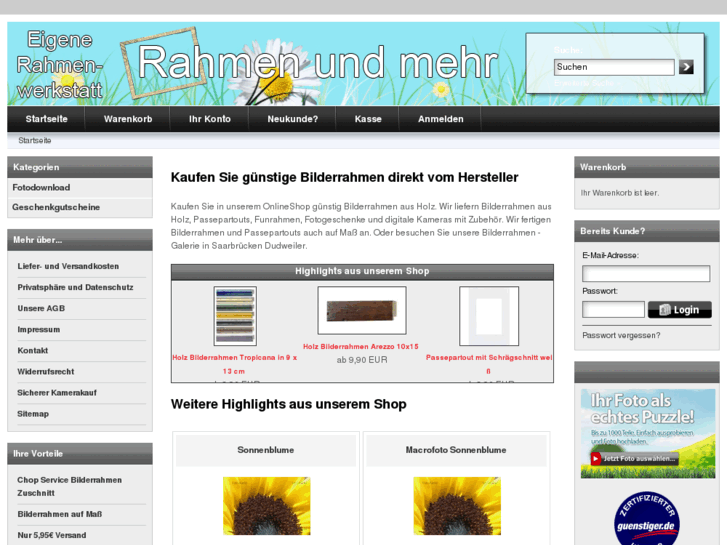Screen dimensions: 727x545
Task: Click the Macrofoto Sonnenblume sunflower image
Action: pyautogui.click(x=457, y=506)
